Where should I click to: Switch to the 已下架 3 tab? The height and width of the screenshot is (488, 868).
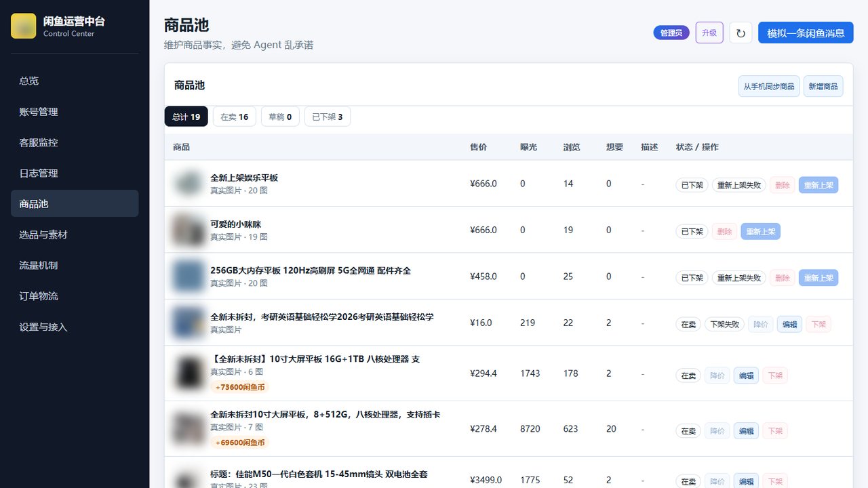click(327, 117)
